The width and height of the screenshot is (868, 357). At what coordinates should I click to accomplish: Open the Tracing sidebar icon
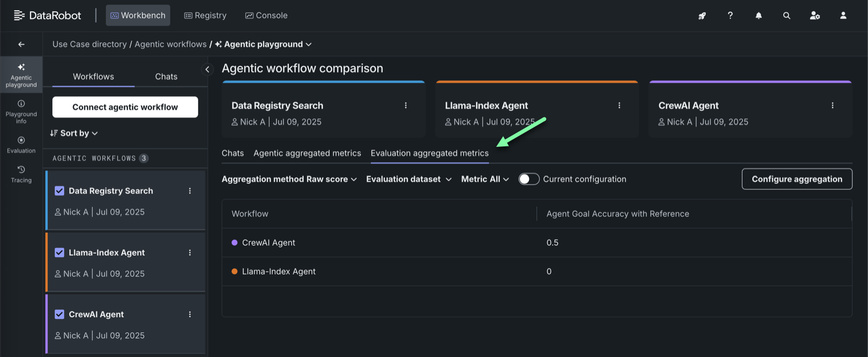(x=21, y=174)
